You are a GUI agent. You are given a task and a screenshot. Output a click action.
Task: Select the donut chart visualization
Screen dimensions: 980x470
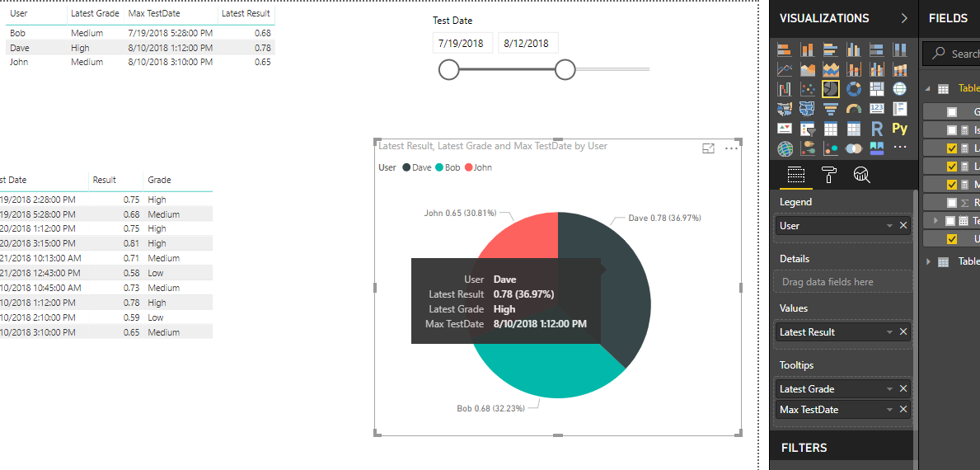(x=854, y=89)
